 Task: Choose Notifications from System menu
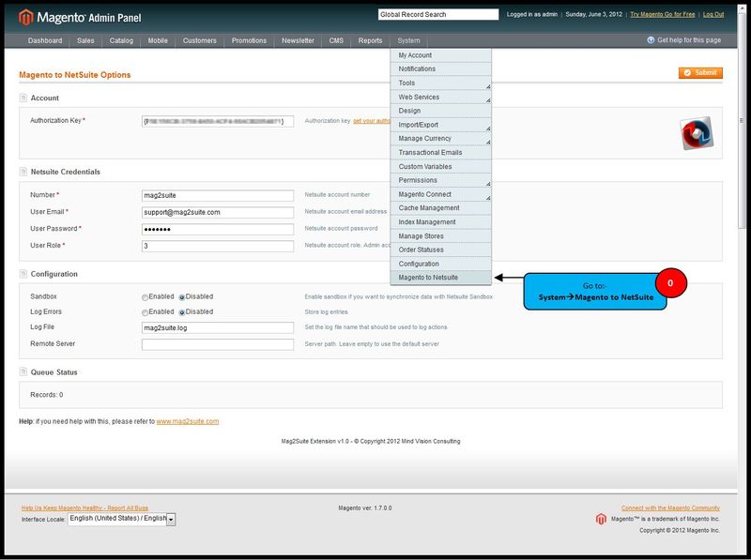click(x=440, y=68)
